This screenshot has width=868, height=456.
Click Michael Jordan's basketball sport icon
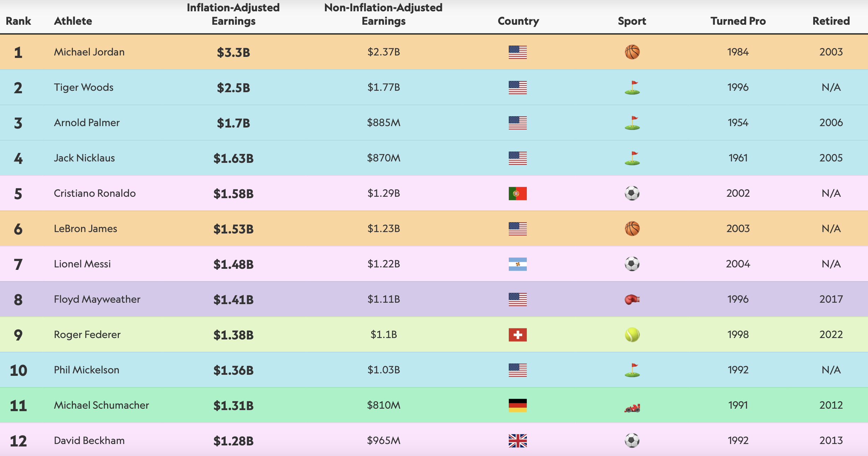coord(632,52)
